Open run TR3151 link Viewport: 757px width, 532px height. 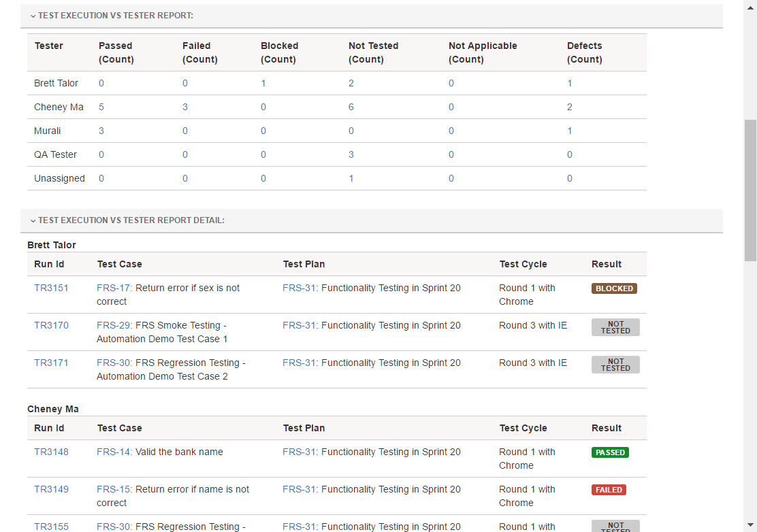(x=51, y=288)
